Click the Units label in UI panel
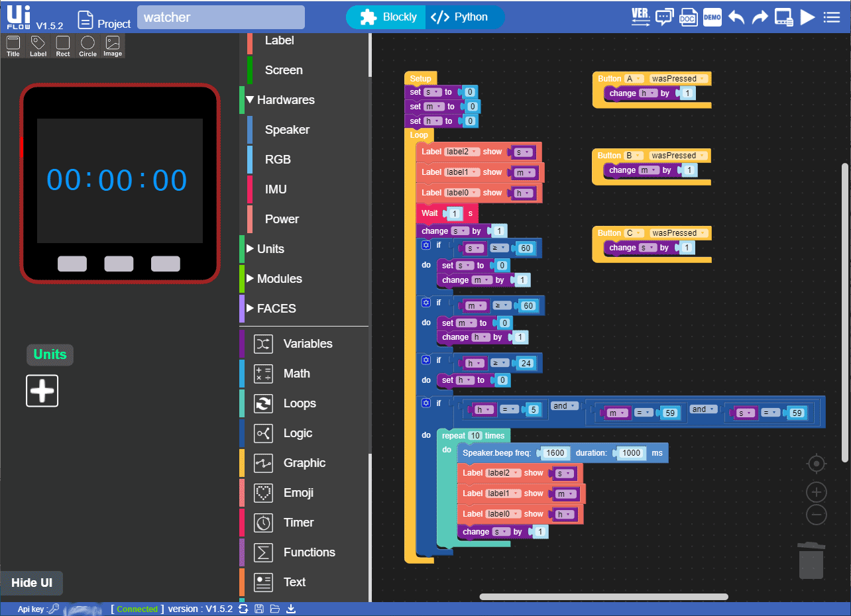The image size is (851, 616). point(50,354)
